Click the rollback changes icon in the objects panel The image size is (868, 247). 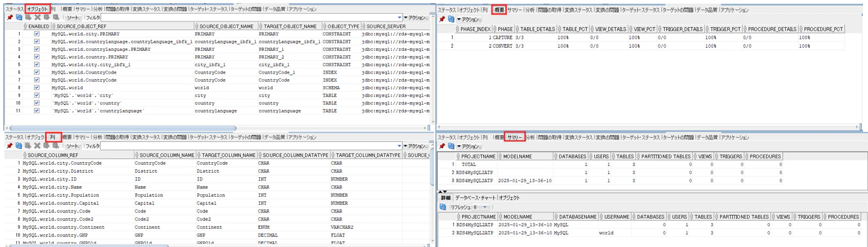pyautogui.click(x=55, y=18)
